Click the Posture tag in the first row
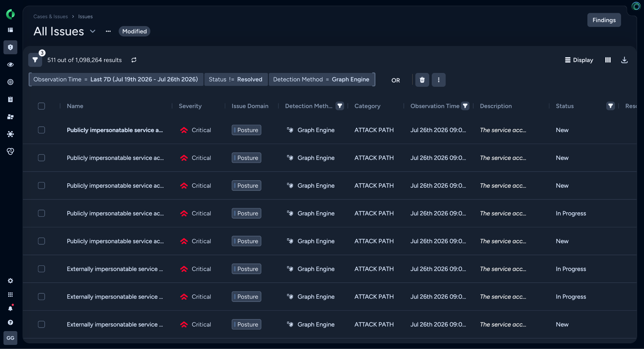Viewport: 644px width, 349px height. coord(247,130)
